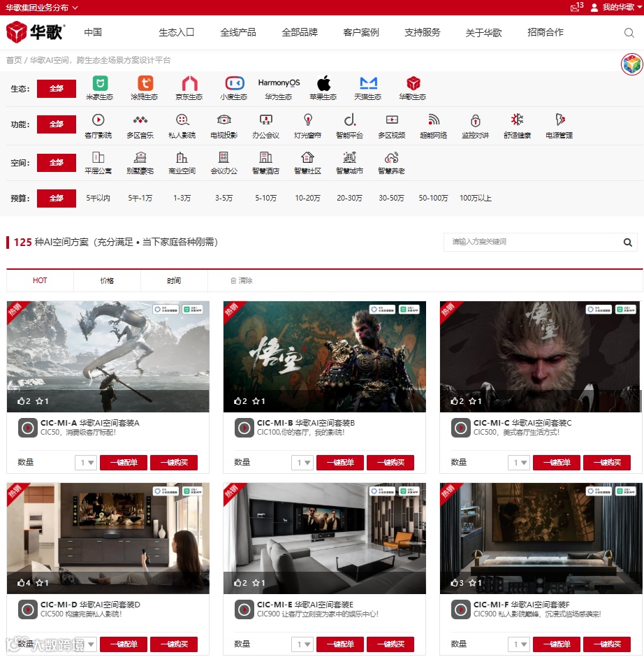The width and height of the screenshot is (644, 657).
Task: Open quantity dropdown for CIC-MI-A
Action: coord(86,463)
